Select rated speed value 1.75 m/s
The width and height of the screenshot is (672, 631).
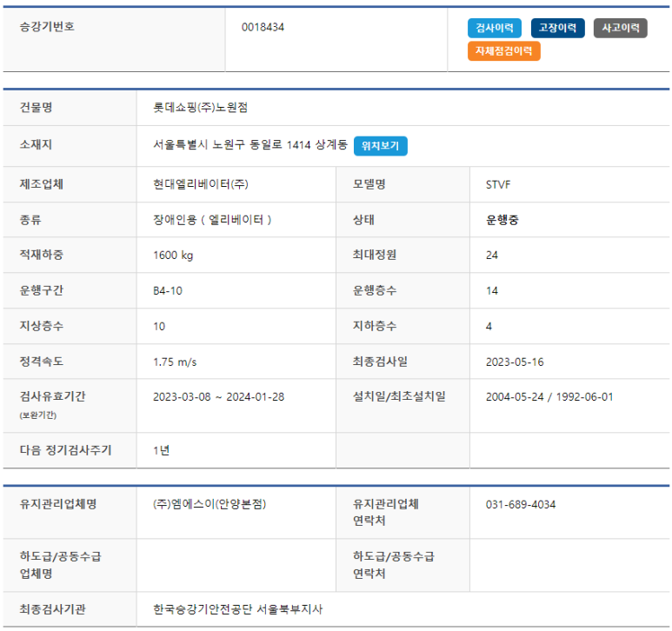[x=175, y=362]
